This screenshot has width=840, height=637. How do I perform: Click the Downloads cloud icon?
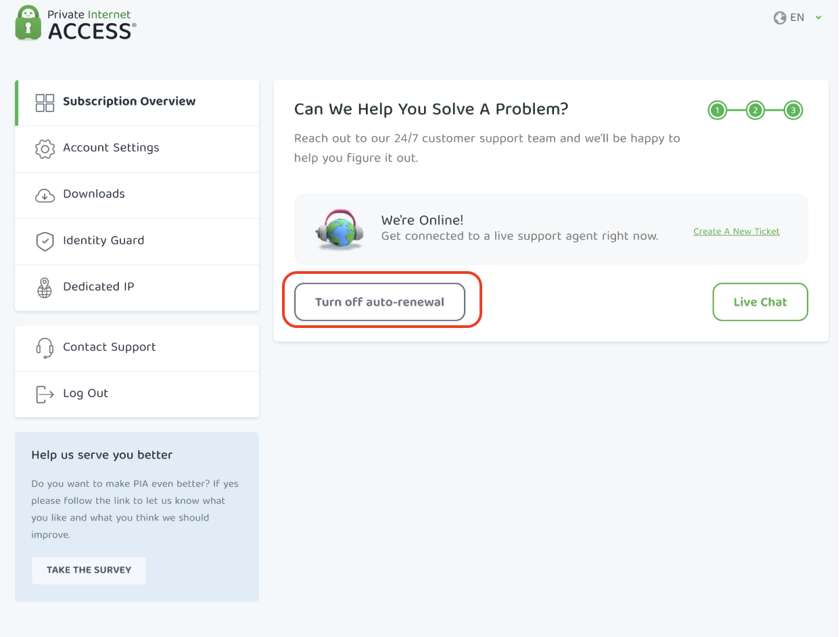(45, 195)
